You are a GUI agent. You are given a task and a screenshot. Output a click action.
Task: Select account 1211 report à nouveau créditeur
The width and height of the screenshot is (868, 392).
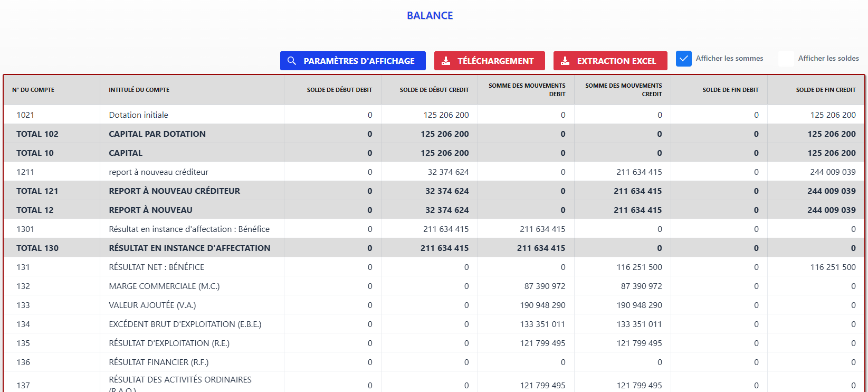158,172
